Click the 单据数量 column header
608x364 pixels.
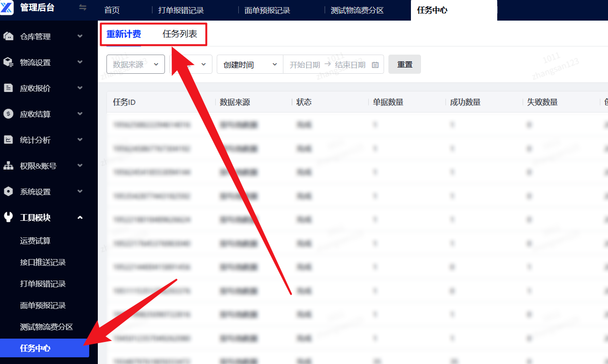388,102
